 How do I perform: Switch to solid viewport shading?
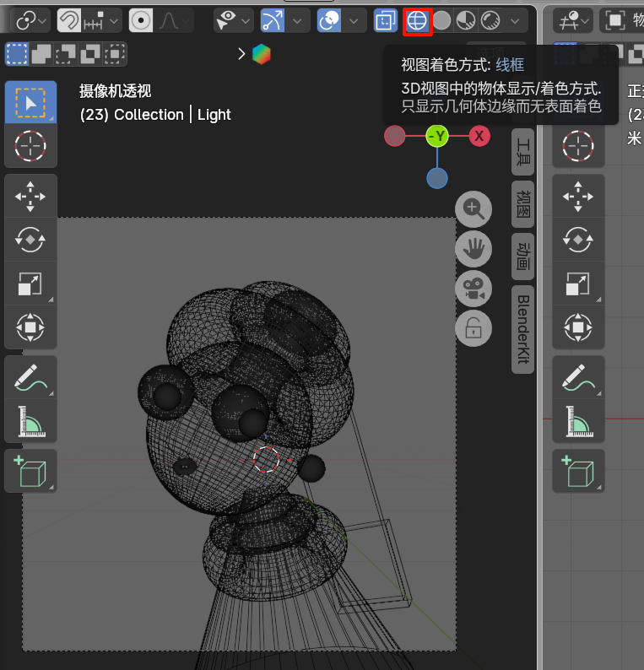point(442,21)
